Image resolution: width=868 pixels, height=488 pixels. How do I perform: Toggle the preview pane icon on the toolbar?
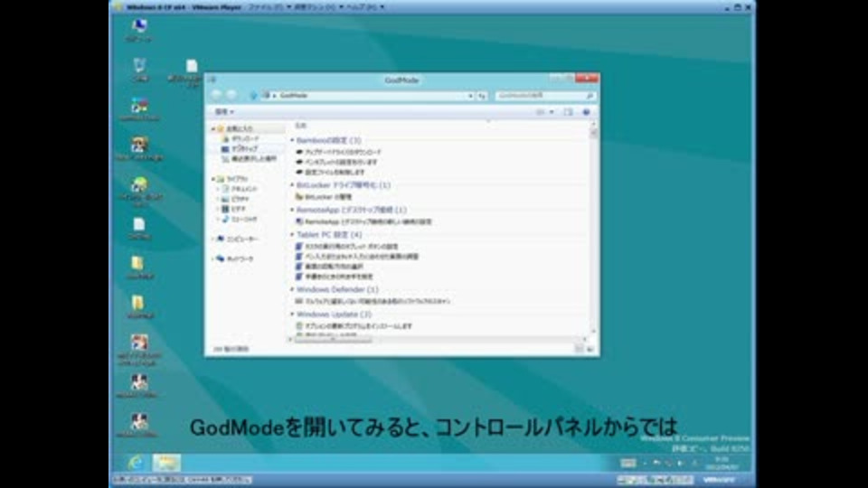coord(569,112)
